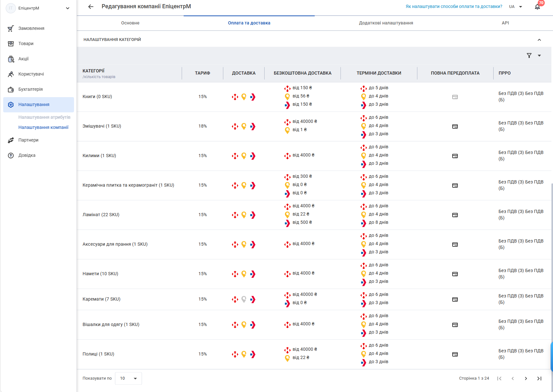
Task: Toggle full prepayment card for Полиці
Action: (x=455, y=354)
